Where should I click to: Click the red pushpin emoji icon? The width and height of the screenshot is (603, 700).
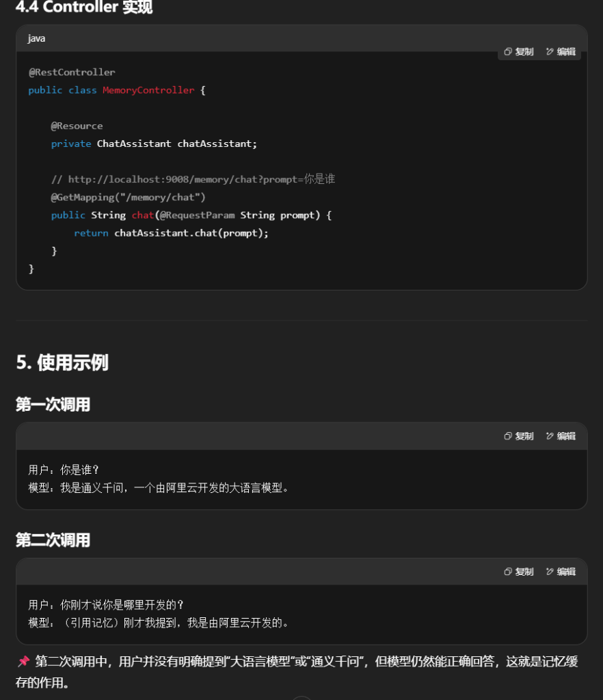point(23,662)
